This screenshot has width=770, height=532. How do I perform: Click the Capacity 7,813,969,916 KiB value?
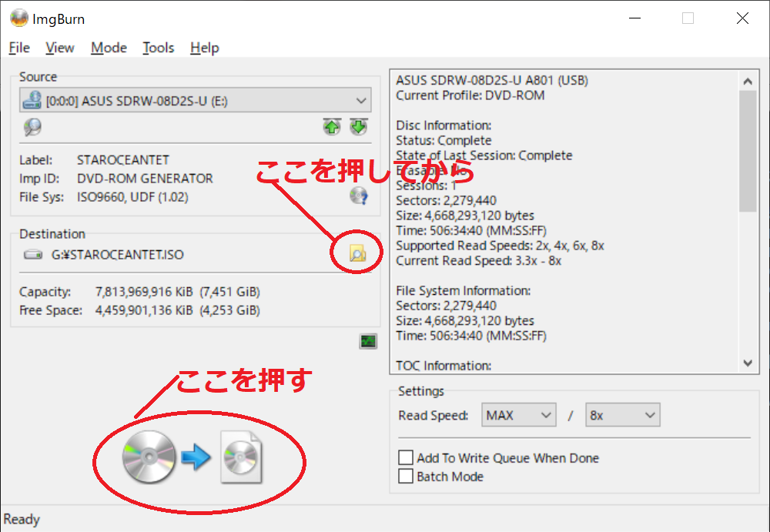[177, 292]
